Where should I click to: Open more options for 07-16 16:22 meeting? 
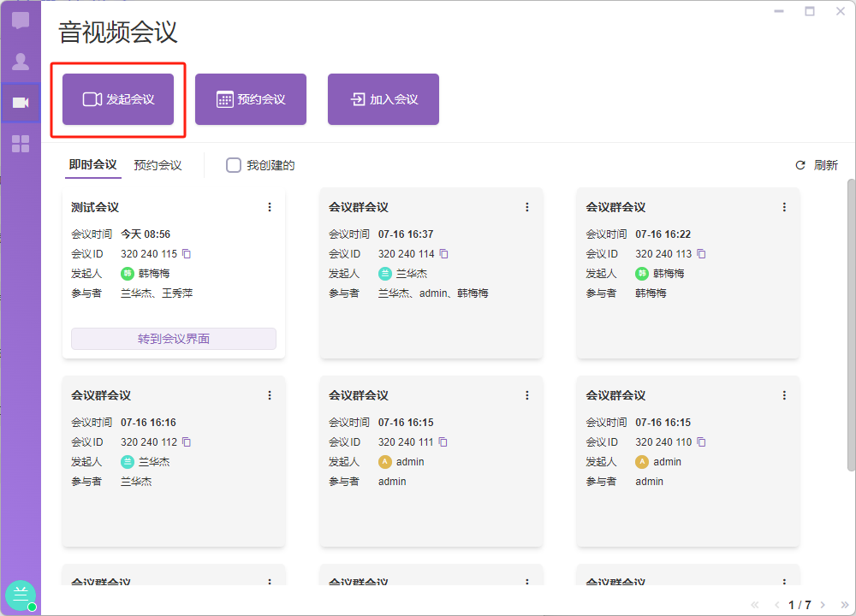pos(784,207)
